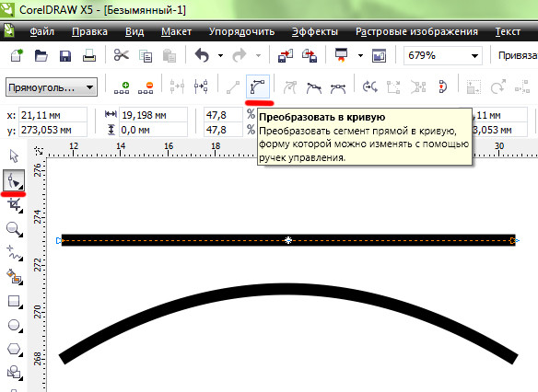The image size is (538, 392).
Task: Select the Shape tool in toolbox
Action: coord(14,180)
